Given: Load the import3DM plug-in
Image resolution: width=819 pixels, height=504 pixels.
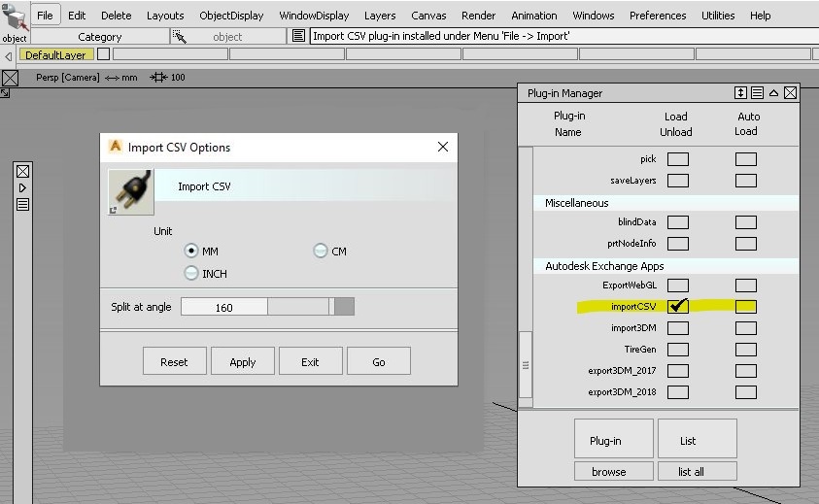Looking at the screenshot, I should pos(678,328).
